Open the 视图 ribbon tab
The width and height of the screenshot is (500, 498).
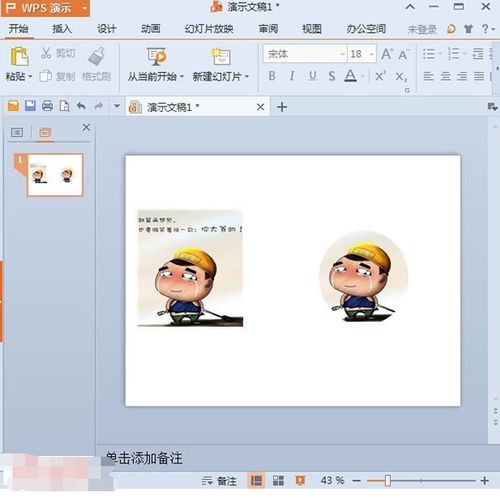312,29
